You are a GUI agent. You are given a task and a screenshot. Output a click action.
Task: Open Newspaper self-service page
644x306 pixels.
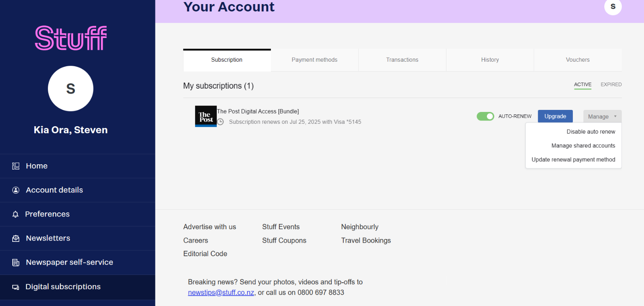pos(77,262)
